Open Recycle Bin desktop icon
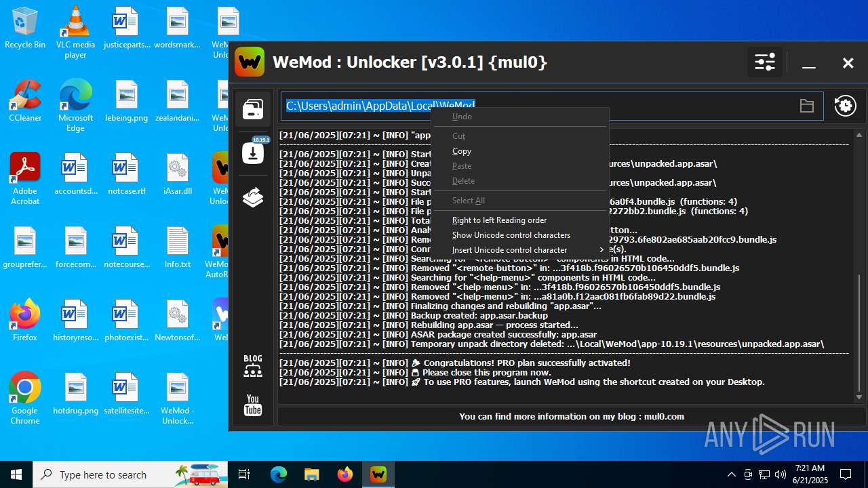The image size is (868, 488). click(25, 29)
